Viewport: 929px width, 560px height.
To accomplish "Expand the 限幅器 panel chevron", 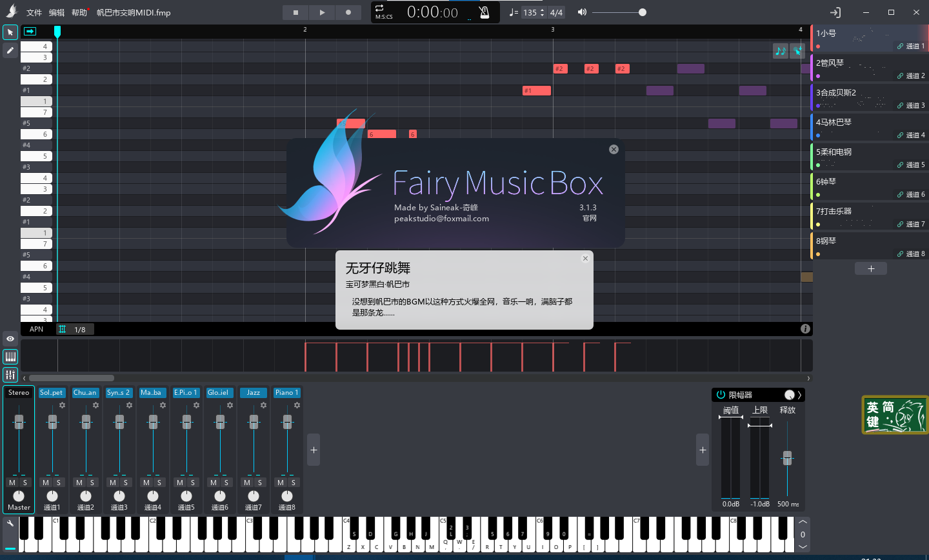I will pyautogui.click(x=799, y=395).
